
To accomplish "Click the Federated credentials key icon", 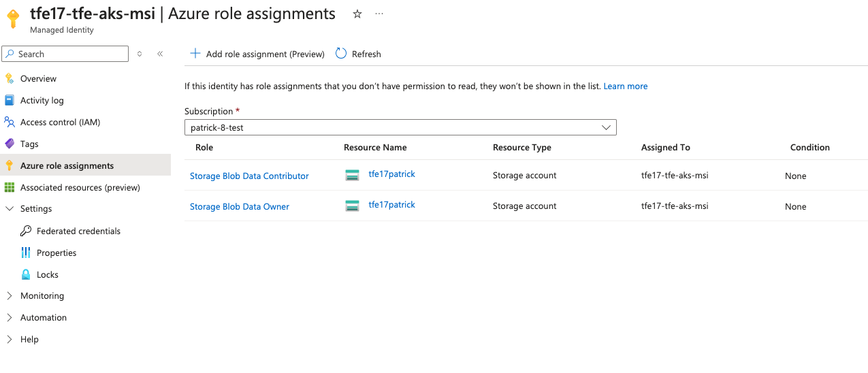I will 26,231.
